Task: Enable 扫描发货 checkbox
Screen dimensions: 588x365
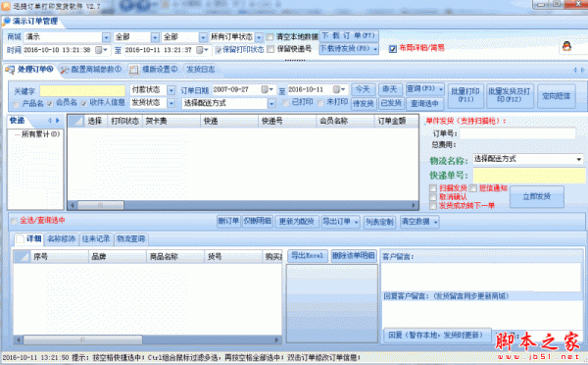Action: [433, 188]
